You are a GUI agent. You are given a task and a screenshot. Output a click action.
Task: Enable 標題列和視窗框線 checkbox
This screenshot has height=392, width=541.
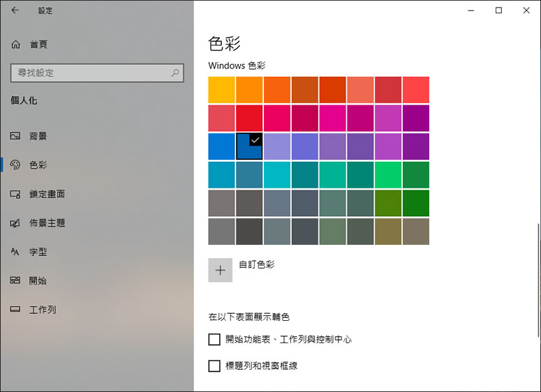(214, 365)
